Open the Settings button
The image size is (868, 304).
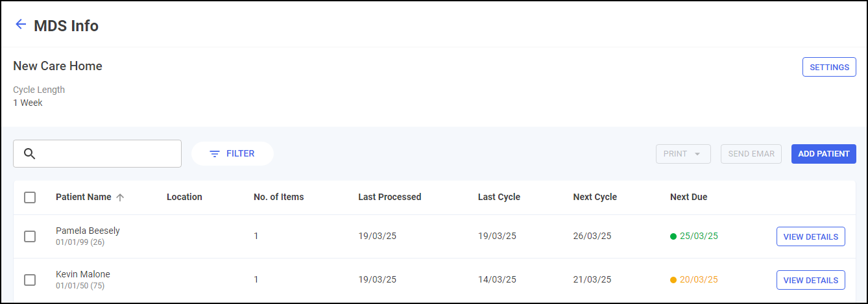tap(829, 68)
